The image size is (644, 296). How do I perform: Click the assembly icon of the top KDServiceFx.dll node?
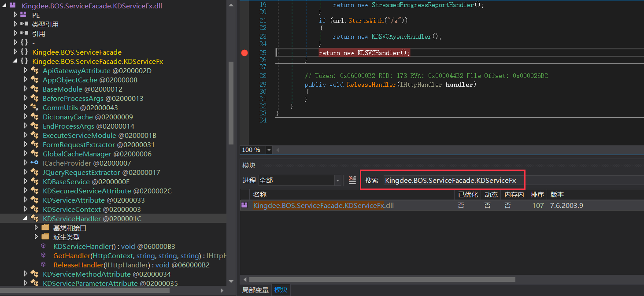pyautogui.click(x=13, y=5)
